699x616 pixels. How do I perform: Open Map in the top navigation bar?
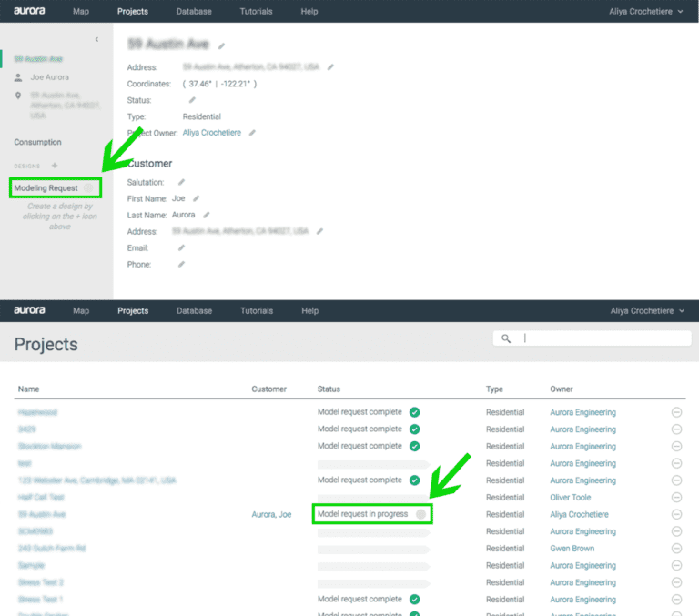tap(81, 12)
